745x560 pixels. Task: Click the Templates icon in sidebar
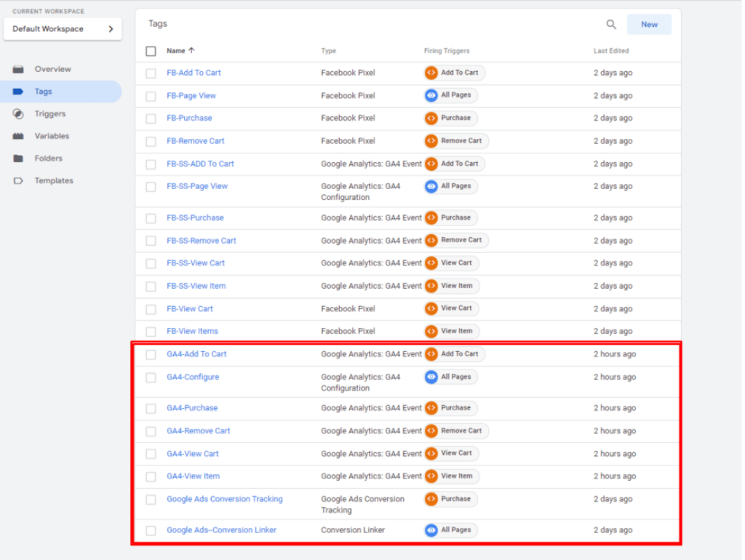tap(19, 181)
